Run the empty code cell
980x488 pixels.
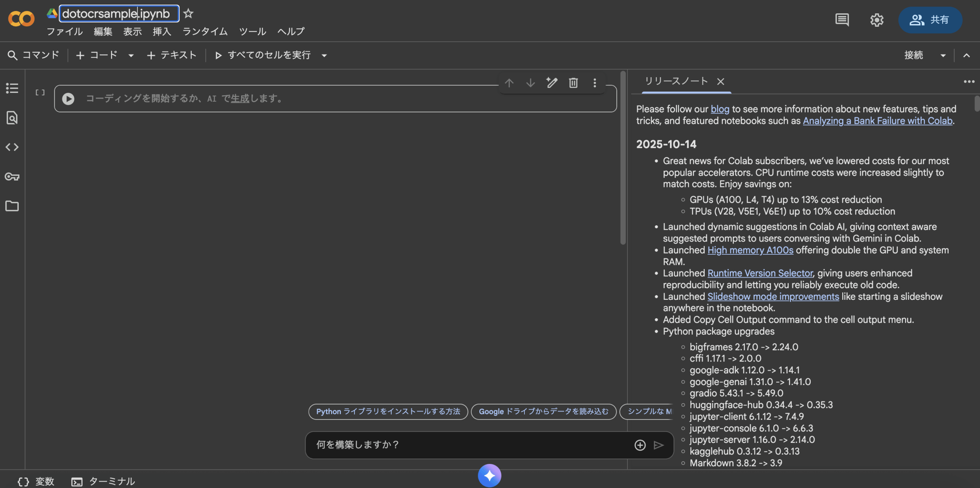coord(68,99)
